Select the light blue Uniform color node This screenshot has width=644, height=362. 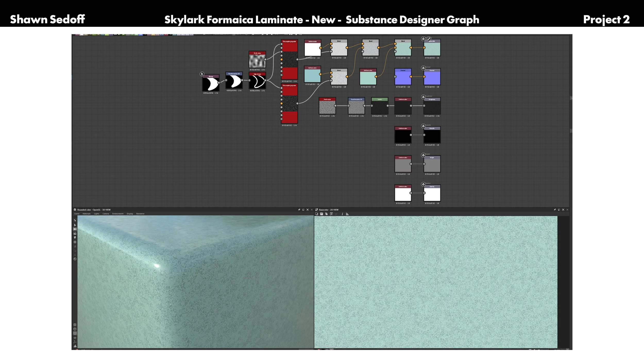[312, 74]
